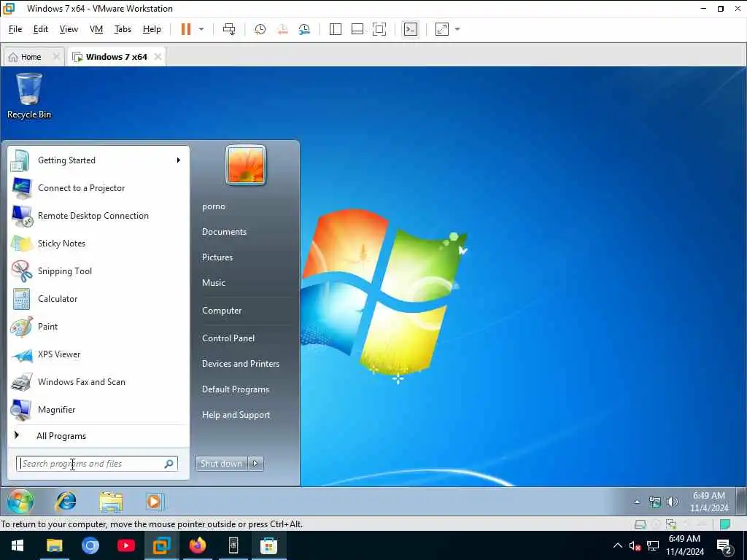Viewport: 747px width, 560px height.
Task: Open Help and Support
Action: pyautogui.click(x=236, y=415)
